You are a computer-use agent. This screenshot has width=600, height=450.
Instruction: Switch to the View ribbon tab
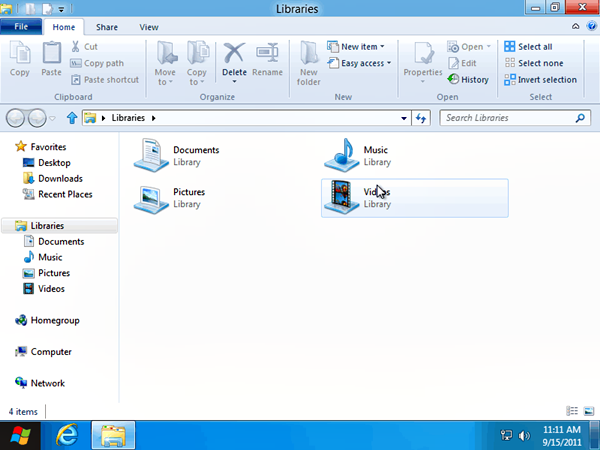[x=148, y=27]
